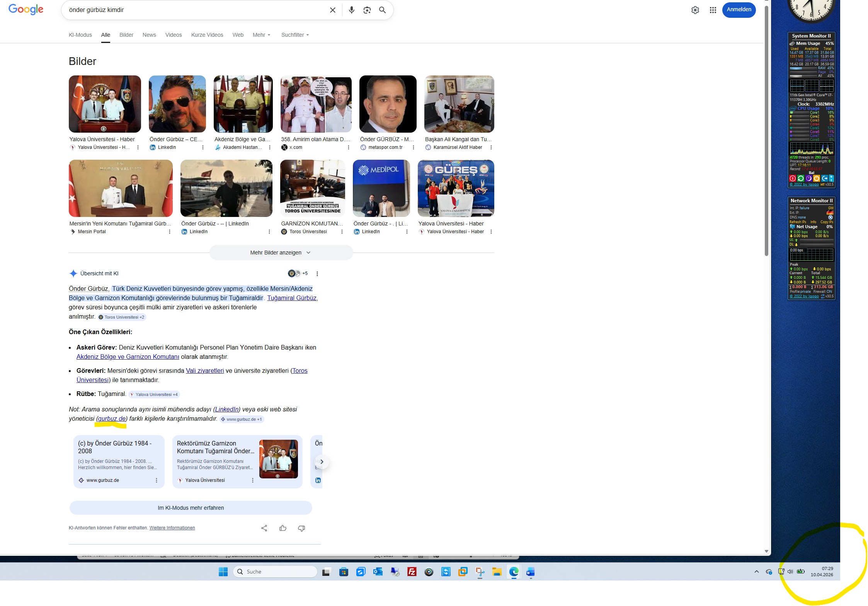Open Google Lens image search icon
The image size is (868, 606).
pos(367,10)
